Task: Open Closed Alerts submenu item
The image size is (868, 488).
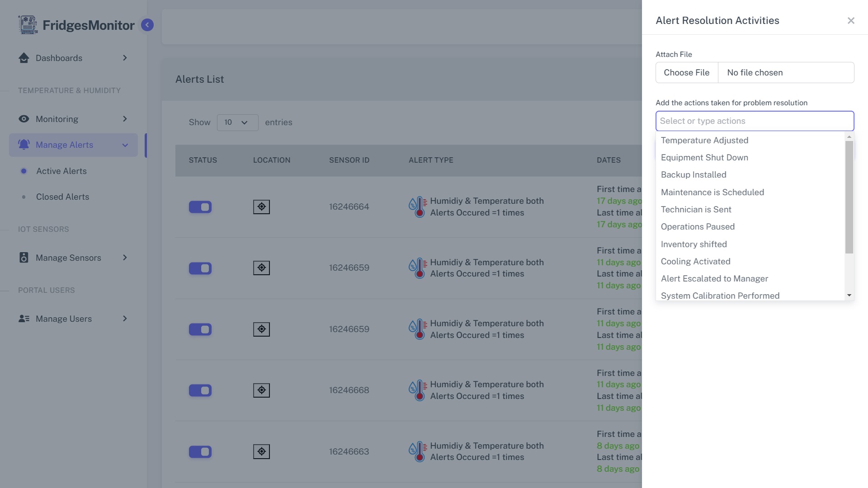Action: (62, 197)
